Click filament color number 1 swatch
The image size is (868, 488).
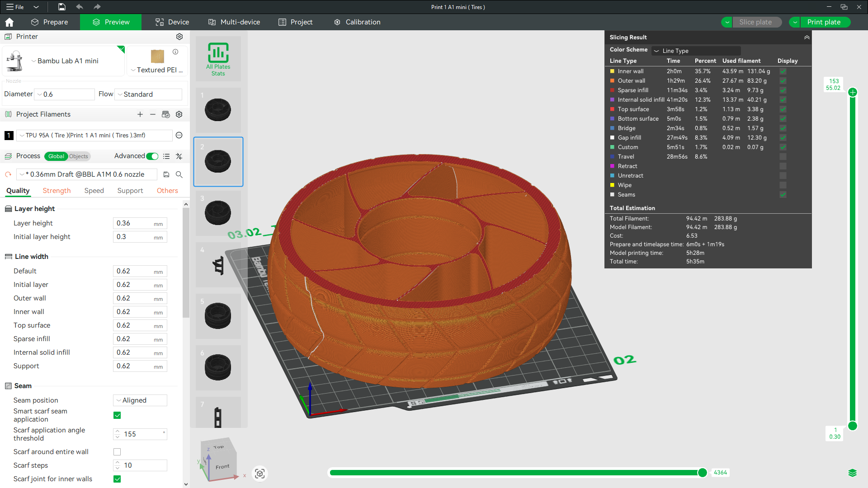click(9, 135)
